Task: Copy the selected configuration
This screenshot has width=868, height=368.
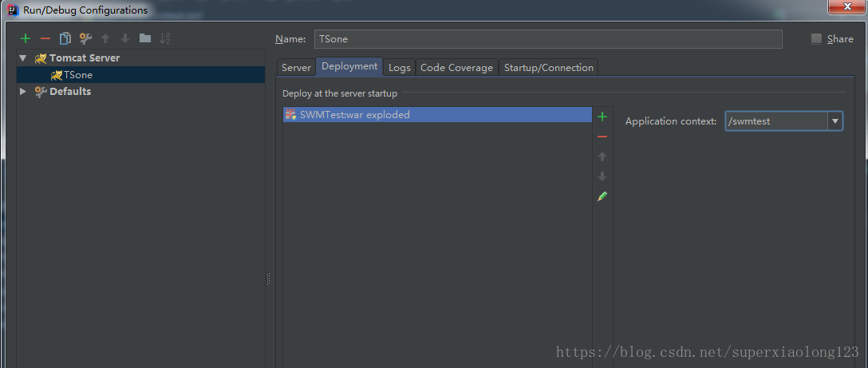Action: click(65, 38)
